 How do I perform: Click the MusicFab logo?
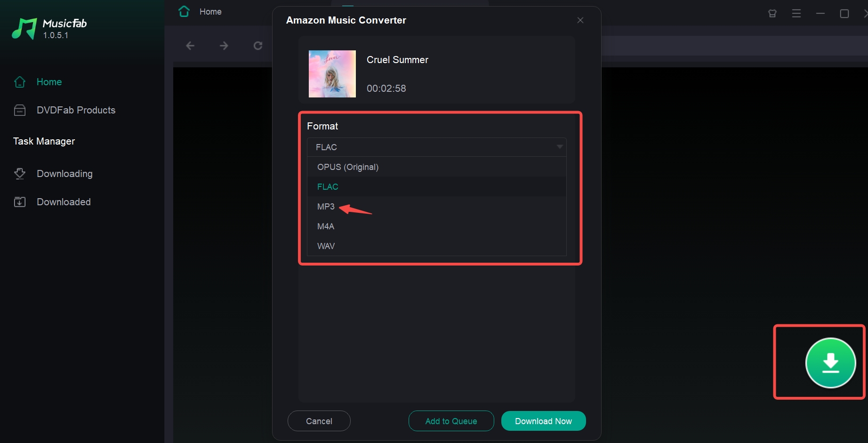coord(24,29)
